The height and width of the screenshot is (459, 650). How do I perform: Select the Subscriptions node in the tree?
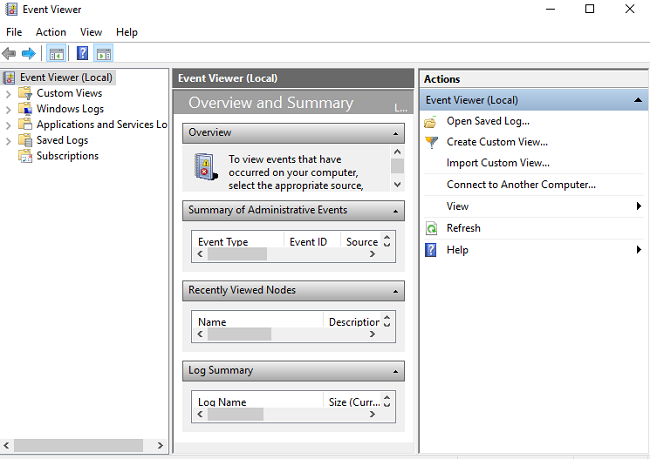point(67,156)
